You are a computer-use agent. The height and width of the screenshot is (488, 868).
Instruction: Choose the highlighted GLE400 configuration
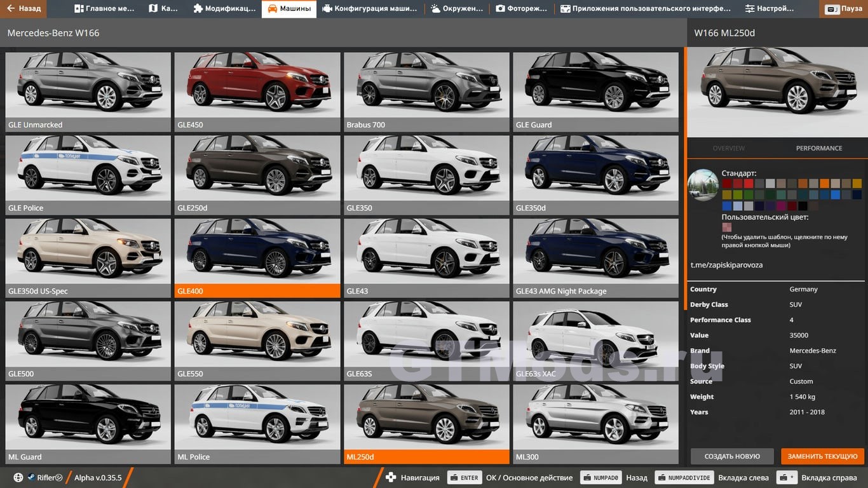coord(257,258)
